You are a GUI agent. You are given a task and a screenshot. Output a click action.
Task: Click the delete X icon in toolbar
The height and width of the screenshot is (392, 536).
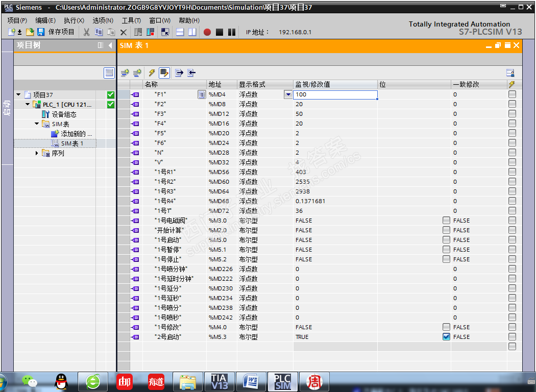coord(124,32)
